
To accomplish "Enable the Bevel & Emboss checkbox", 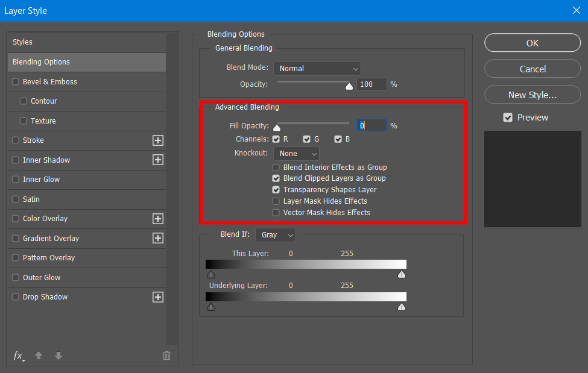I will click(15, 82).
